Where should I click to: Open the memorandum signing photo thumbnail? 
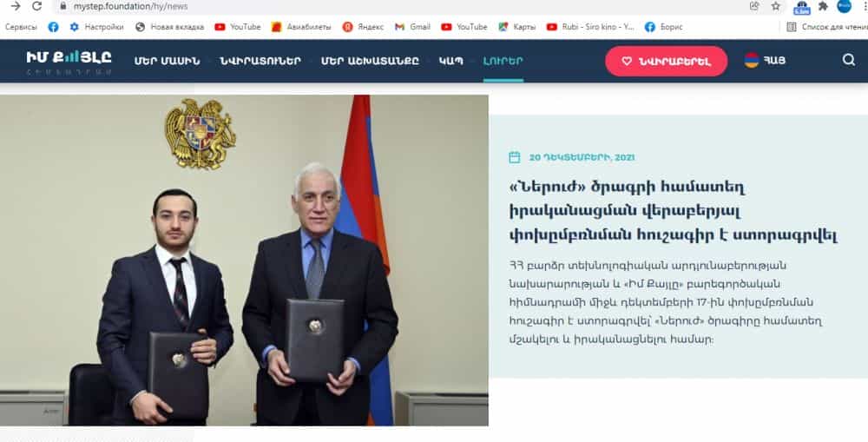point(244,261)
